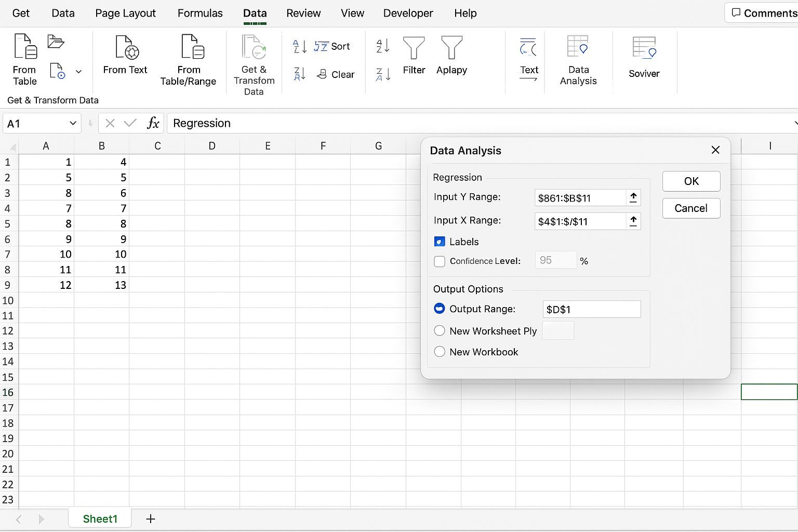Select the Output Range radio button
798x532 pixels.
440,309
